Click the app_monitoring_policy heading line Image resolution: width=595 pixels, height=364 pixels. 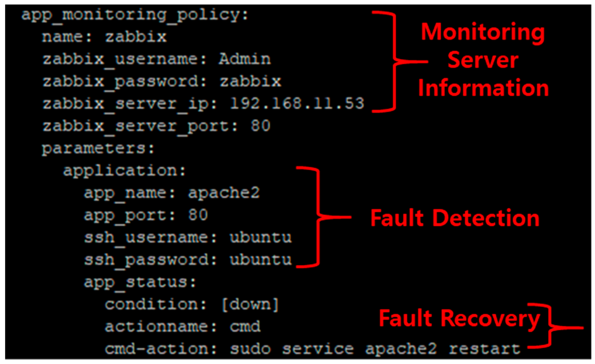coord(135,15)
